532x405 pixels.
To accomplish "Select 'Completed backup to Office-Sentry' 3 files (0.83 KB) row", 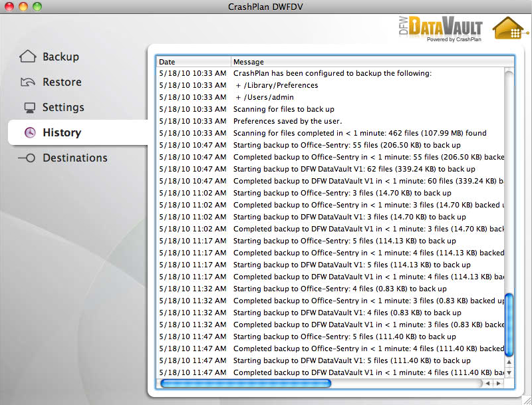I will pyautogui.click(x=331, y=301).
